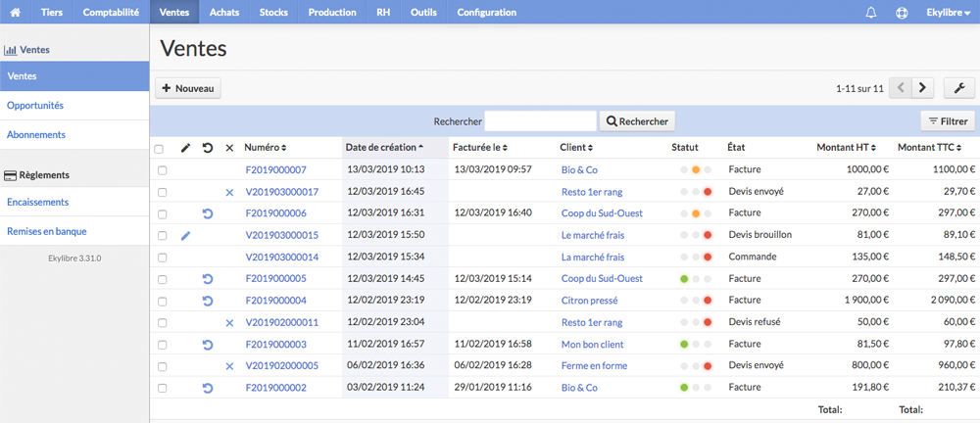Image resolution: width=980 pixels, height=423 pixels.
Task: Open the notifications bell
Action: (x=871, y=13)
